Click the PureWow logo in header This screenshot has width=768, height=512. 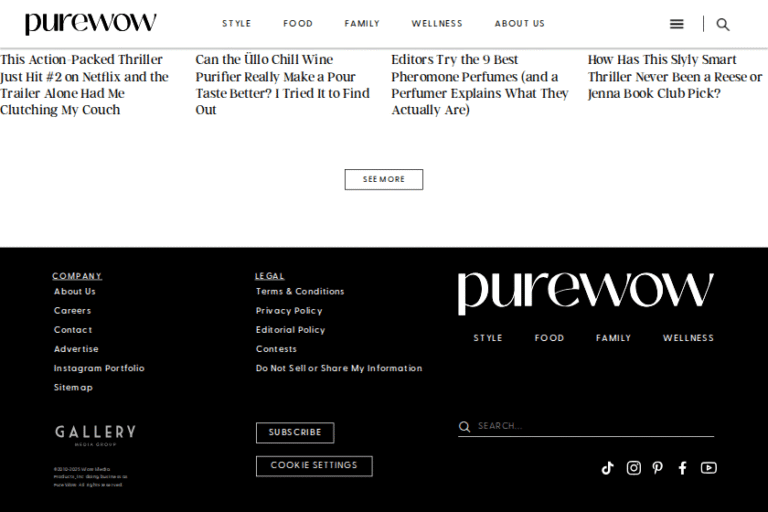click(90, 24)
